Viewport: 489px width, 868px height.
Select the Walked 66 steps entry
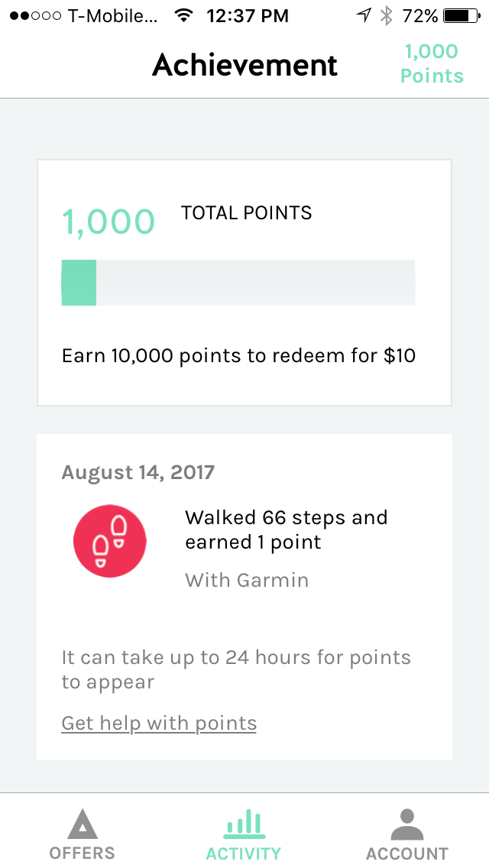point(286,530)
